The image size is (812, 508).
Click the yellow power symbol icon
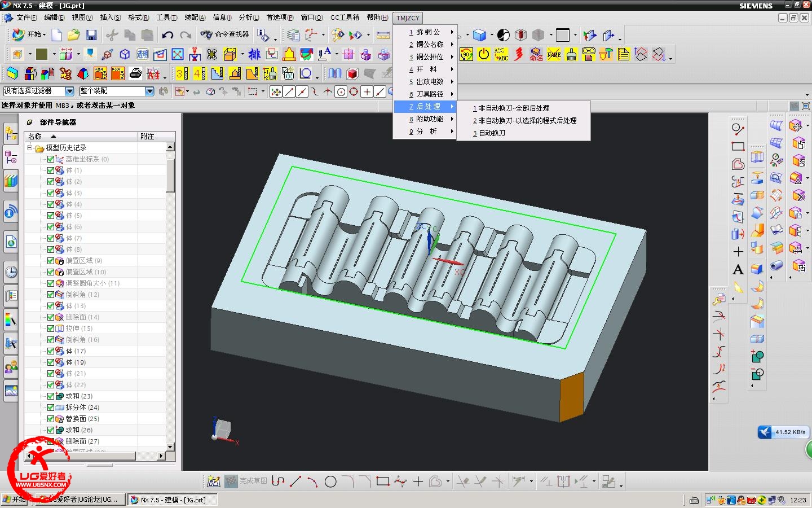click(x=484, y=54)
